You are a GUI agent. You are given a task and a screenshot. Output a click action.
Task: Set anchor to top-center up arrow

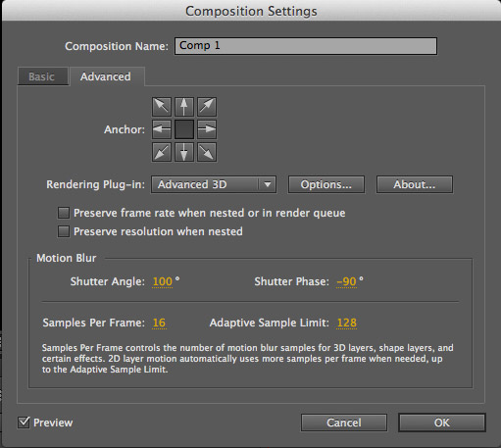pos(184,107)
